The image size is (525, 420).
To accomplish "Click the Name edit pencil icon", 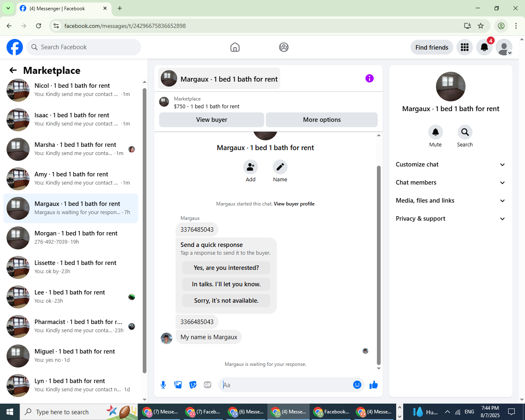I will (x=280, y=167).
